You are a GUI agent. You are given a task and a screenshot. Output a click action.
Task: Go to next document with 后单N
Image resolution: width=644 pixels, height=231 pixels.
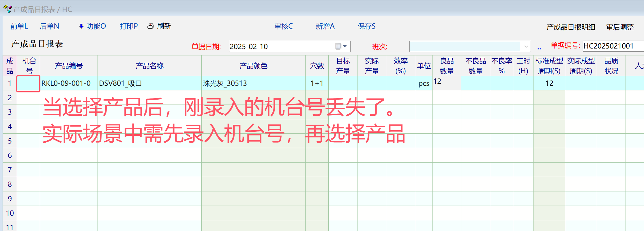tap(49, 26)
